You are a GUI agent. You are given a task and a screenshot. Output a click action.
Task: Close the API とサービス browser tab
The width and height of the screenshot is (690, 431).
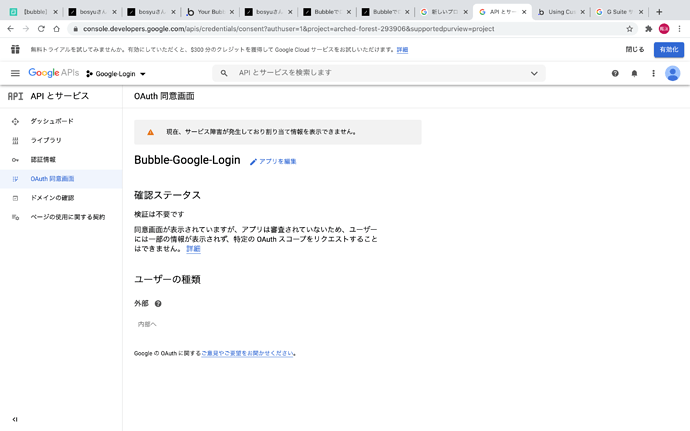tap(524, 12)
